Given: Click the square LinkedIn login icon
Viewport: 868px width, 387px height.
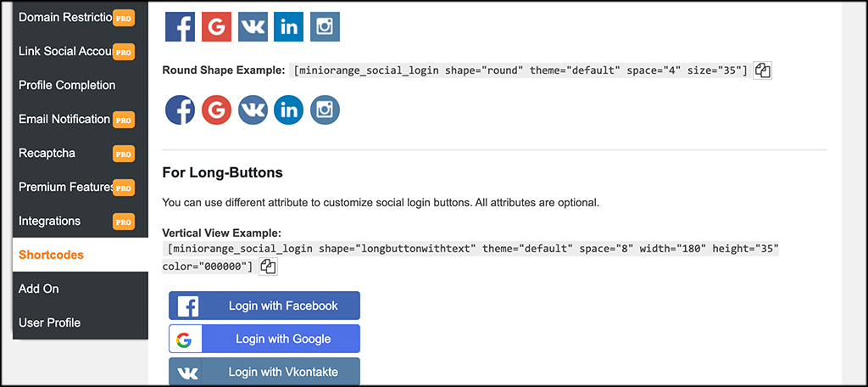Looking at the screenshot, I should click(x=288, y=26).
